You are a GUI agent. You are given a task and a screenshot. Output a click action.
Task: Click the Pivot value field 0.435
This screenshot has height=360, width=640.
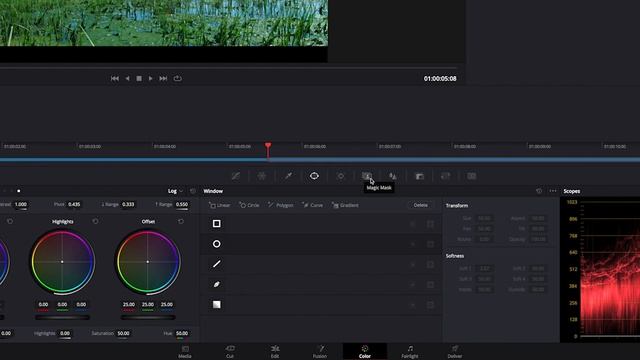pyautogui.click(x=74, y=204)
